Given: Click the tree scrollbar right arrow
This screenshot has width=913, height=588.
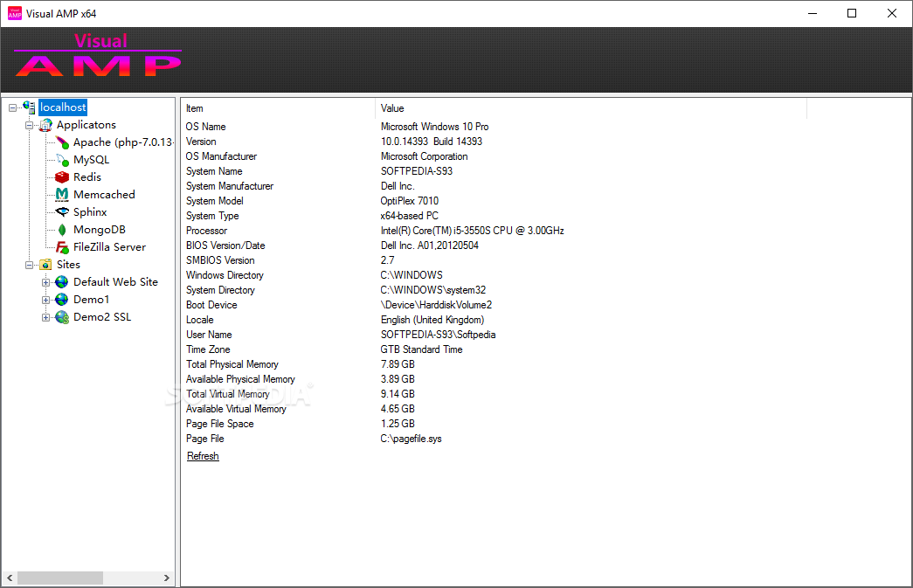Looking at the screenshot, I should pos(167,578).
